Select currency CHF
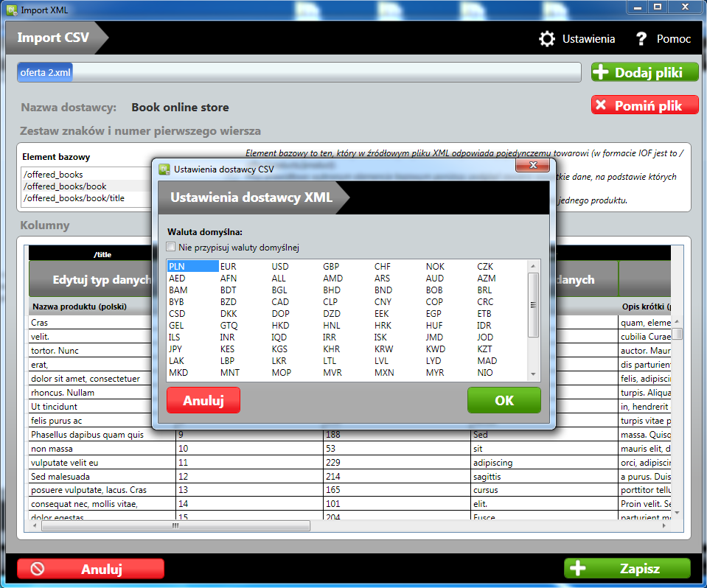707x588 pixels. coord(383,266)
